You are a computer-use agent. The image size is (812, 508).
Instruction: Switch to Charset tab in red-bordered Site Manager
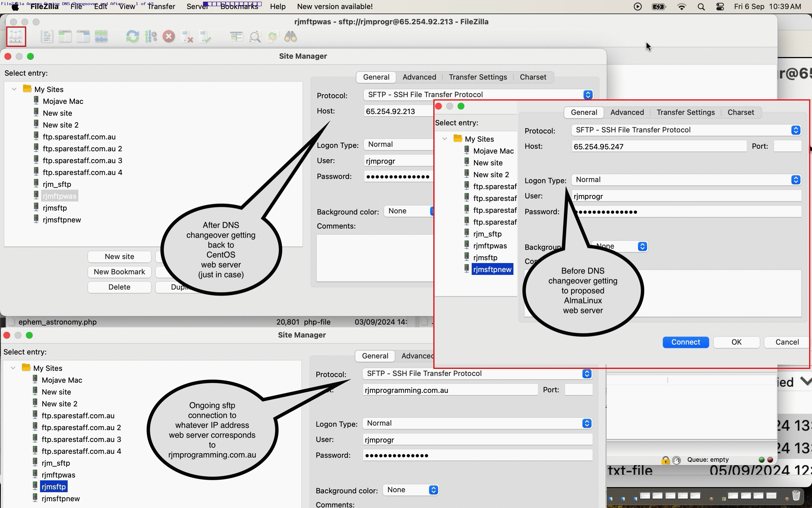pos(741,112)
